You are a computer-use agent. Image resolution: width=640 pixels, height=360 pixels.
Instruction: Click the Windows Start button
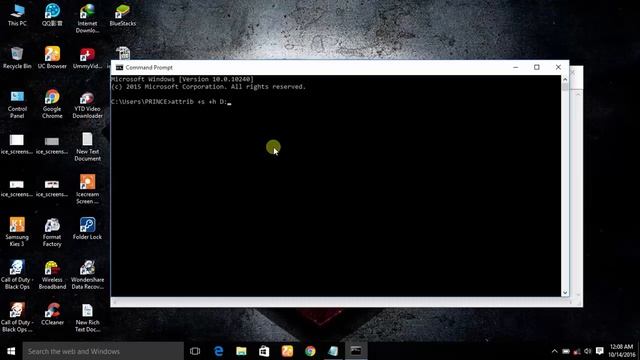coord(11,351)
